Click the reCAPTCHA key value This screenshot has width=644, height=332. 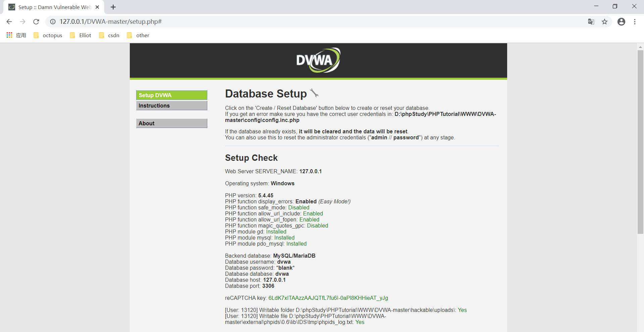[x=328, y=298]
